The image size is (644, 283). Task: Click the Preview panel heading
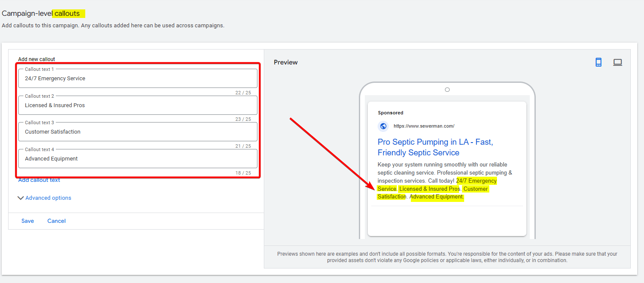pos(286,62)
